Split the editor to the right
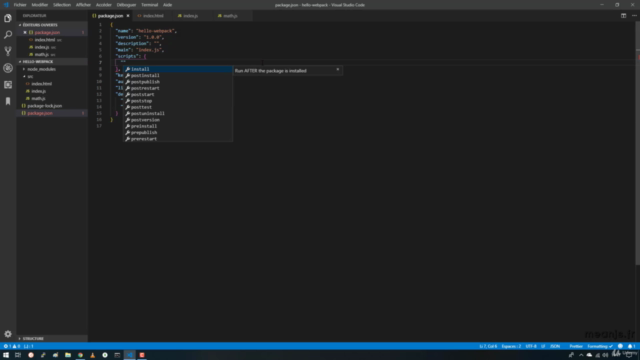640x360 pixels. pos(623,16)
